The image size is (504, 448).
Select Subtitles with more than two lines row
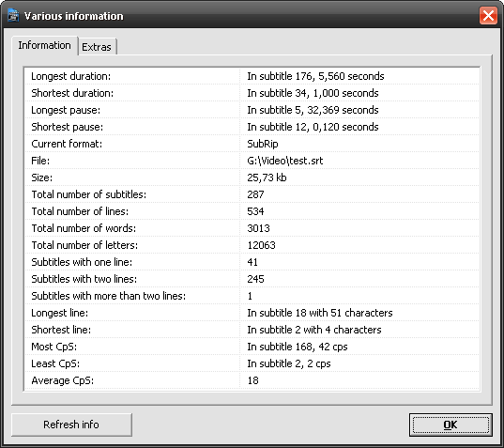click(x=252, y=296)
